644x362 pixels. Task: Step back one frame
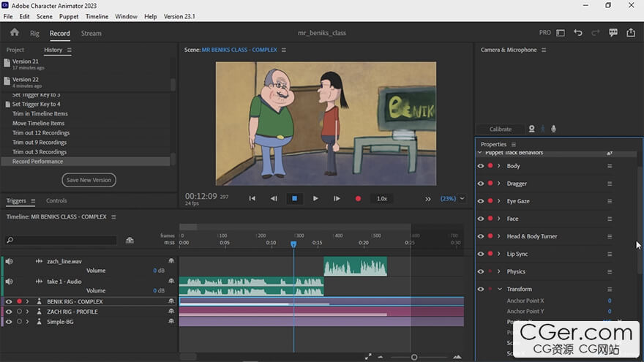pos(274,199)
